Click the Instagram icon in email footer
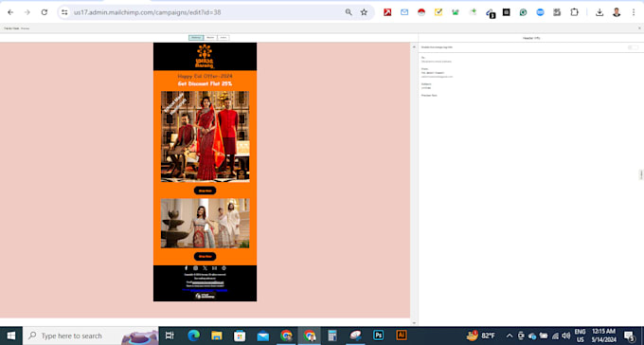Screen dimensions: 644x345 [195, 268]
